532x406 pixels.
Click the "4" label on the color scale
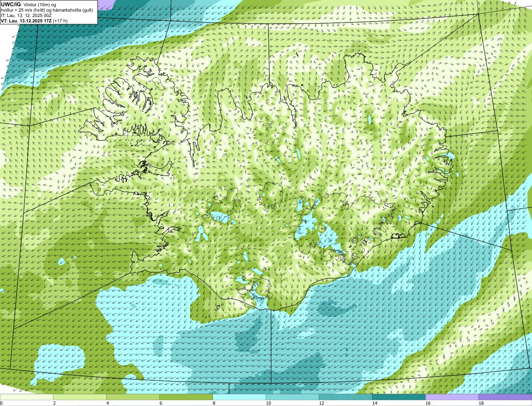pyautogui.click(x=108, y=403)
